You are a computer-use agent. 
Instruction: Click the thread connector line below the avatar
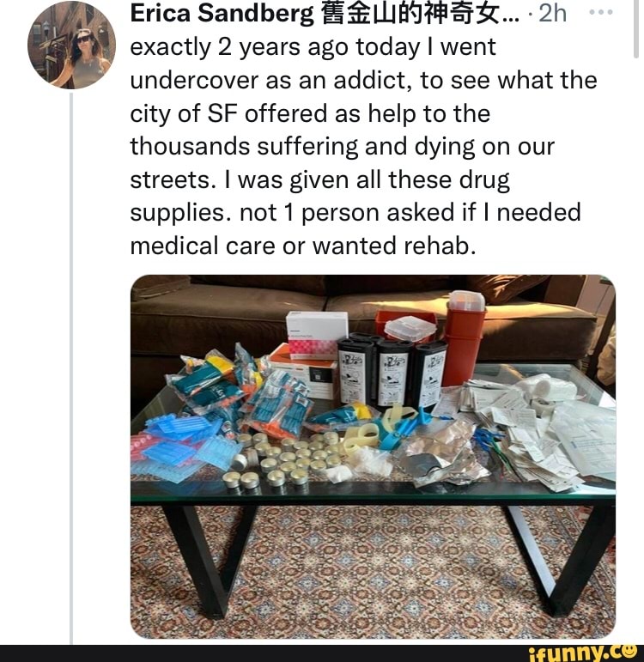click(x=71, y=368)
